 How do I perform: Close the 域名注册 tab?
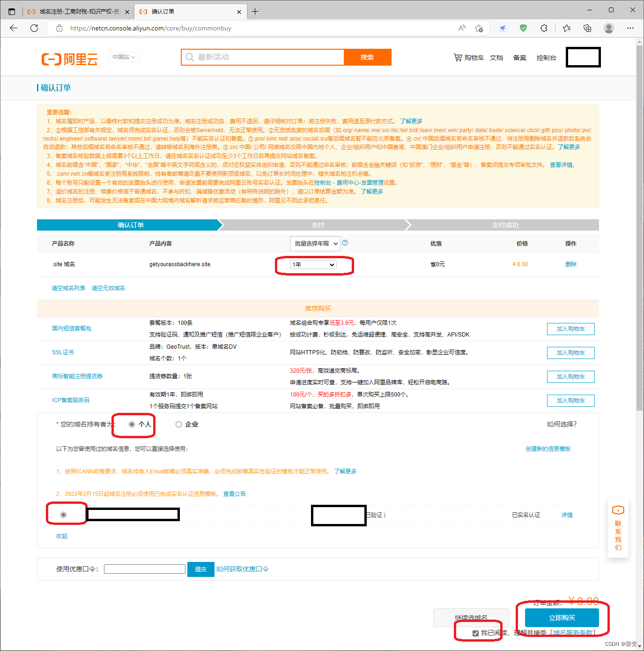127,12
